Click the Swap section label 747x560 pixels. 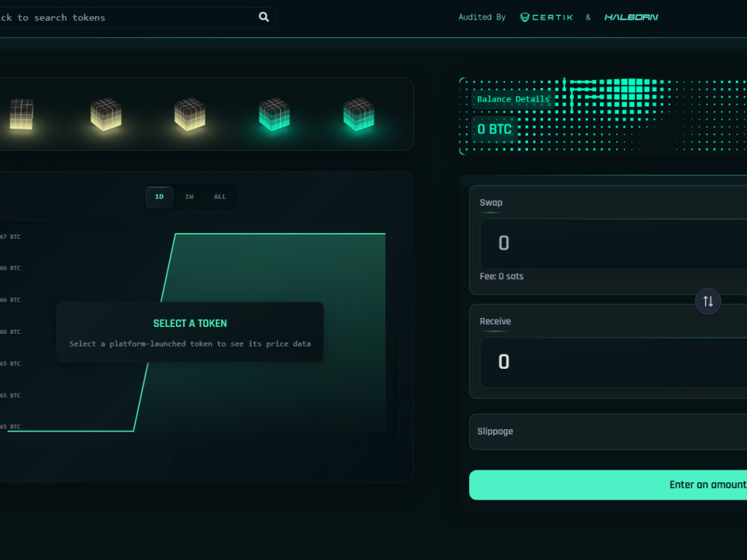tap(491, 202)
